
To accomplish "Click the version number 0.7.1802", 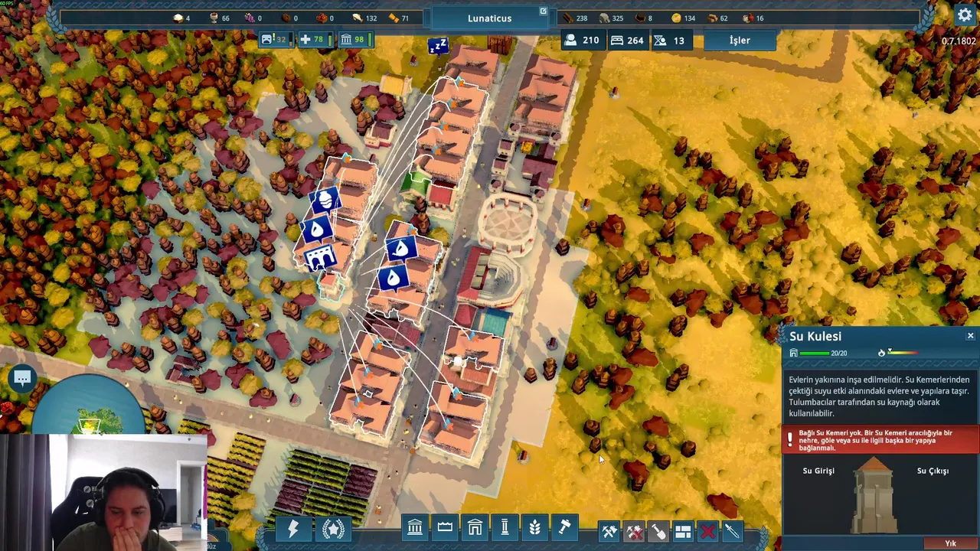I will click(x=959, y=41).
